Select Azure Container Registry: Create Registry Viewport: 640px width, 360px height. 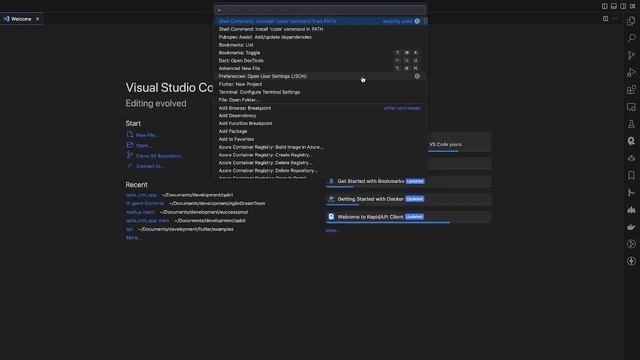pos(320,155)
